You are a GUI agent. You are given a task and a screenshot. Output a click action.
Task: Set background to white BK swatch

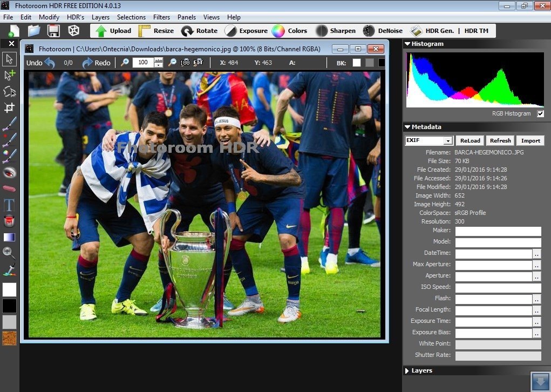(x=357, y=63)
